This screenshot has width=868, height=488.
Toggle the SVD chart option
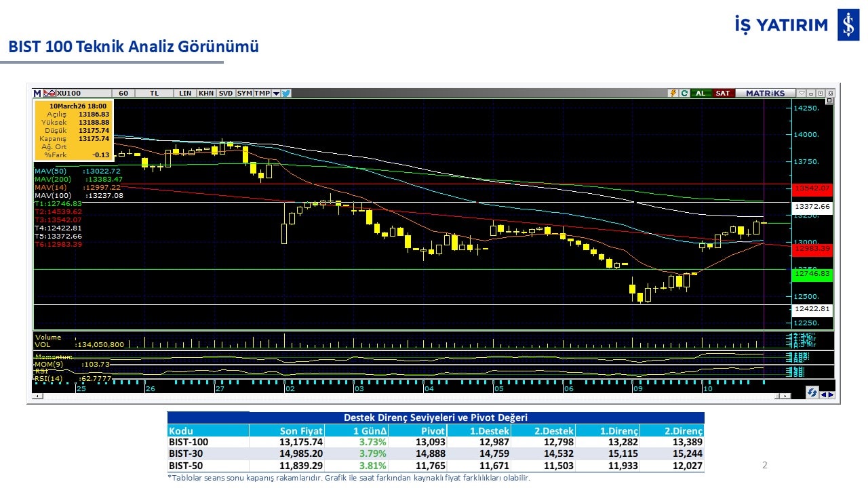click(x=226, y=94)
